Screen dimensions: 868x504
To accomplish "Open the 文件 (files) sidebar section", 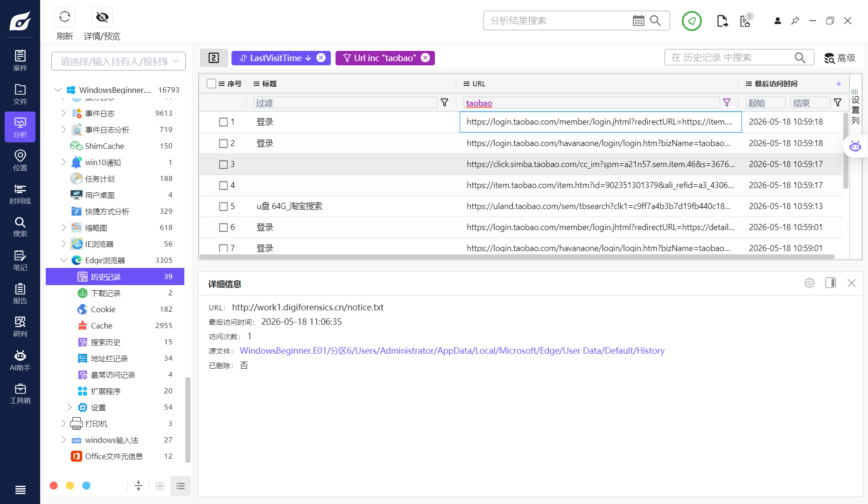I will pyautogui.click(x=20, y=94).
